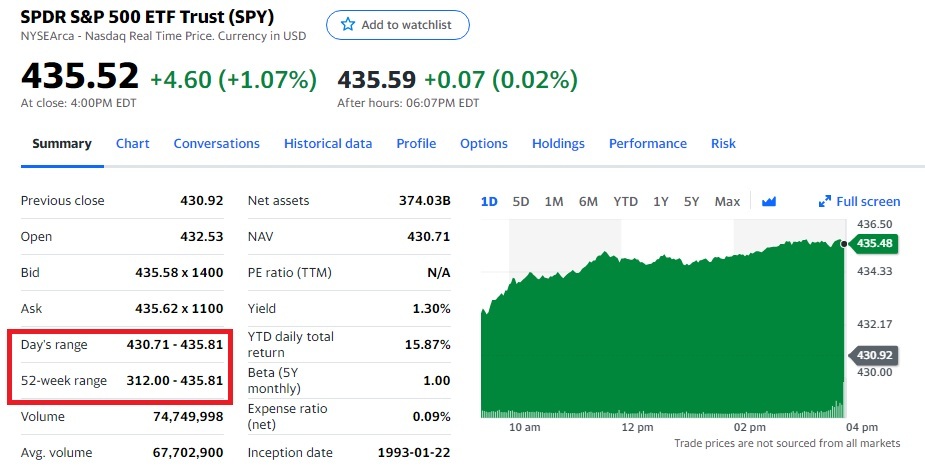Select the Options tab
The image size is (925, 473).
click(x=484, y=143)
